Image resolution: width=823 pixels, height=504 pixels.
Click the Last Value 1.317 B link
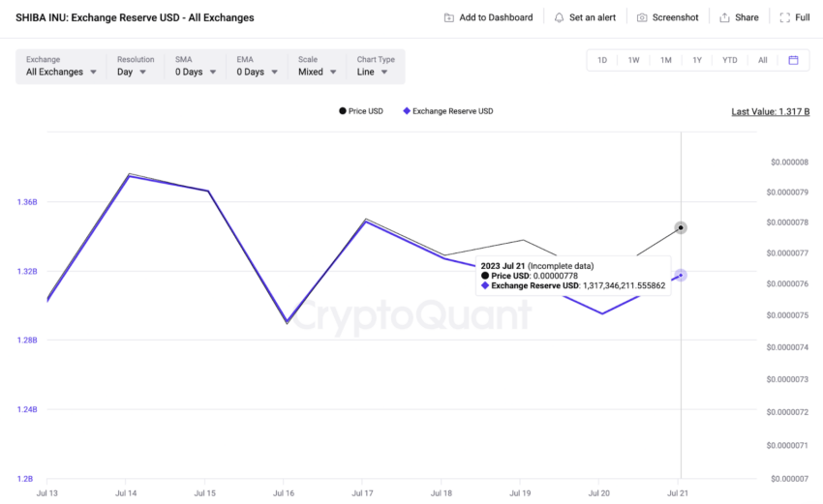[771, 111]
